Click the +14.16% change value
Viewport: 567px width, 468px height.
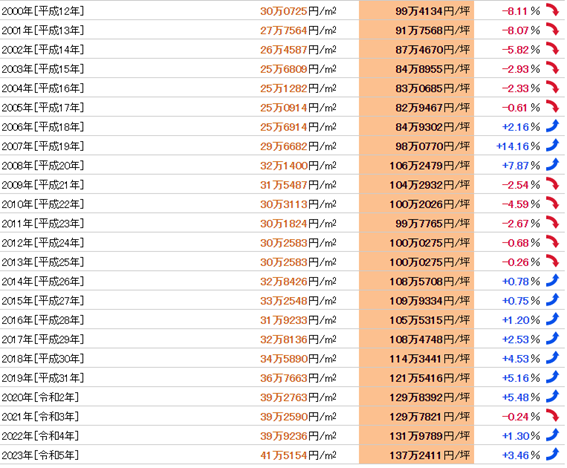[518, 146]
